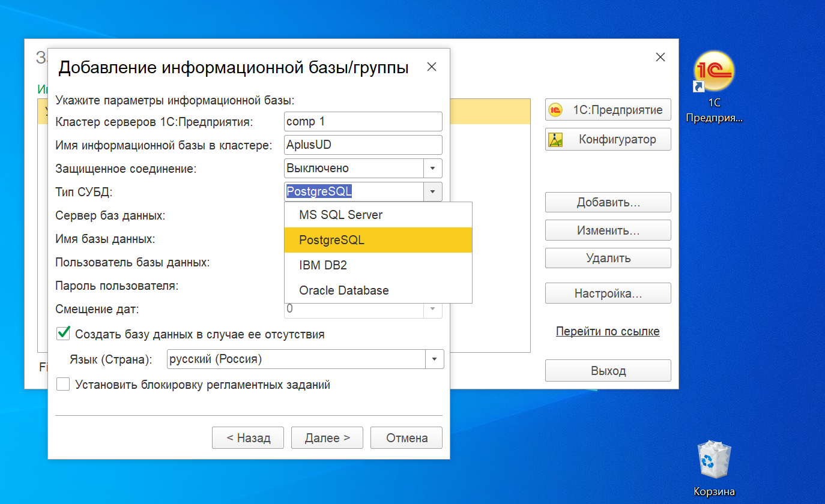
Task: Collapse the Тип СУБД dropdown arrow
Action: (x=433, y=192)
